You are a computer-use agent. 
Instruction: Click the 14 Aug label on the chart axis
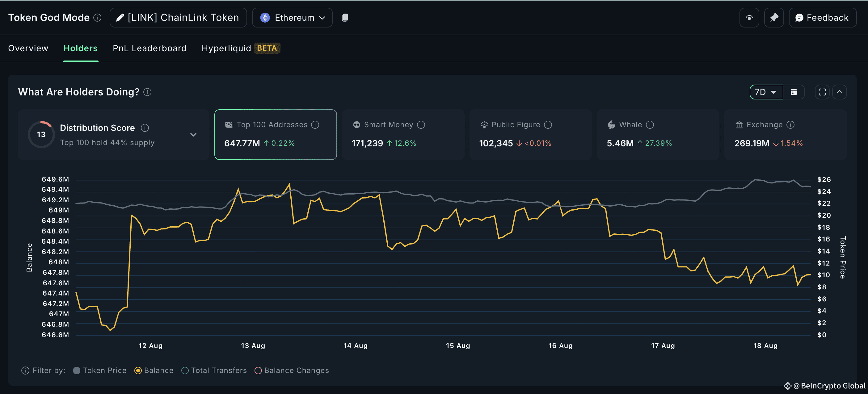pos(356,346)
